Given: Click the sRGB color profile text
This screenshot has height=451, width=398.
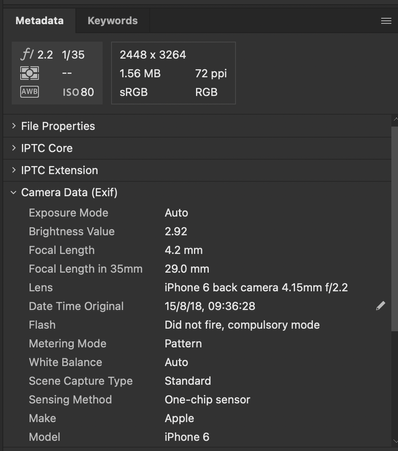Looking at the screenshot, I should pos(133,92).
